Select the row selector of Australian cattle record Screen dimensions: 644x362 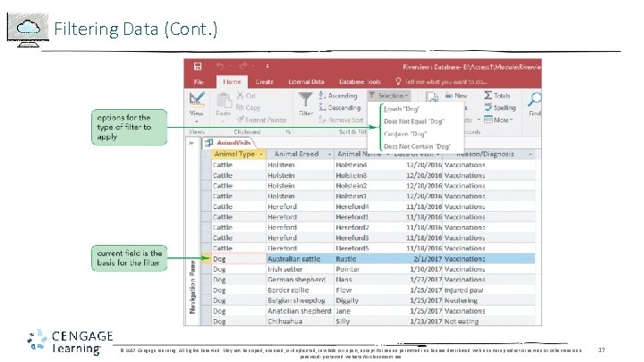[x=207, y=259]
